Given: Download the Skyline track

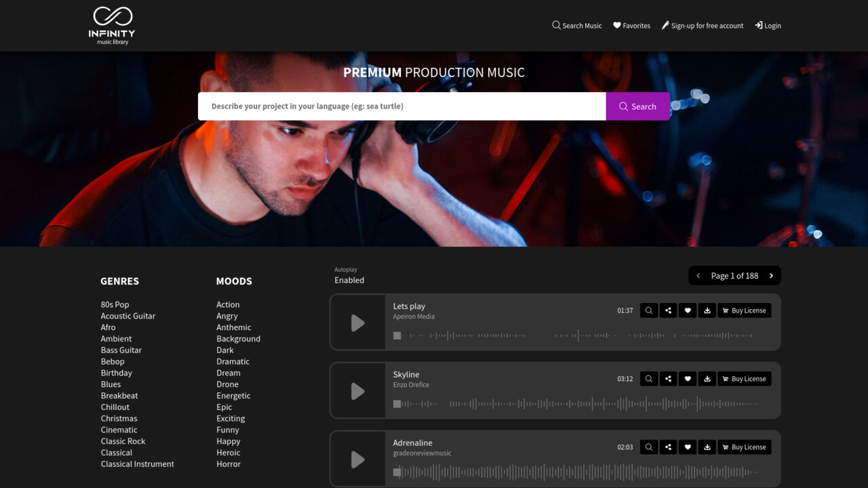Looking at the screenshot, I should pos(707,379).
